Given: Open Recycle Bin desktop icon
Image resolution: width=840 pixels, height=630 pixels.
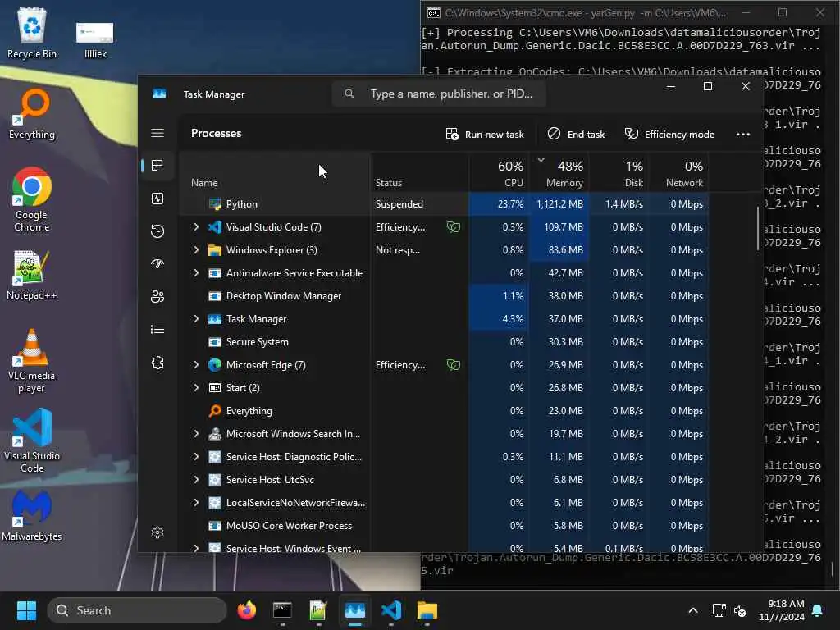Looking at the screenshot, I should click(x=32, y=33).
